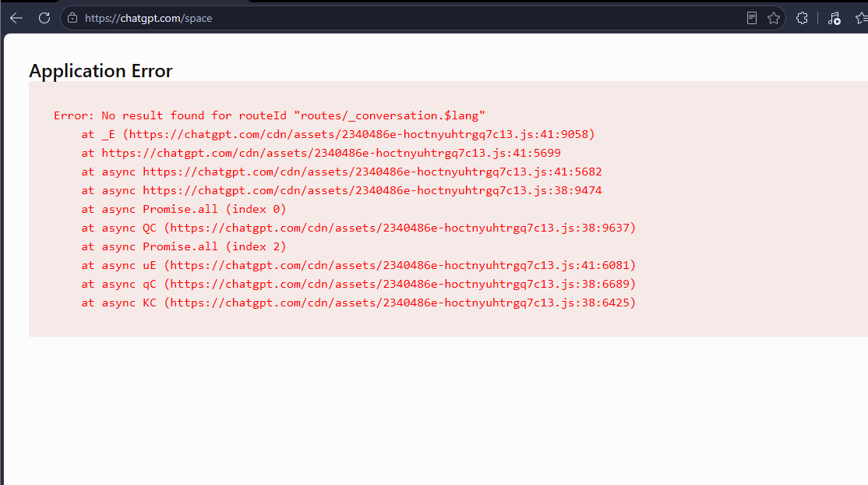Viewport: 868px width, 485px height.
Task: Click the '_E' stack trace line ending 41:9058
Action: (x=337, y=134)
